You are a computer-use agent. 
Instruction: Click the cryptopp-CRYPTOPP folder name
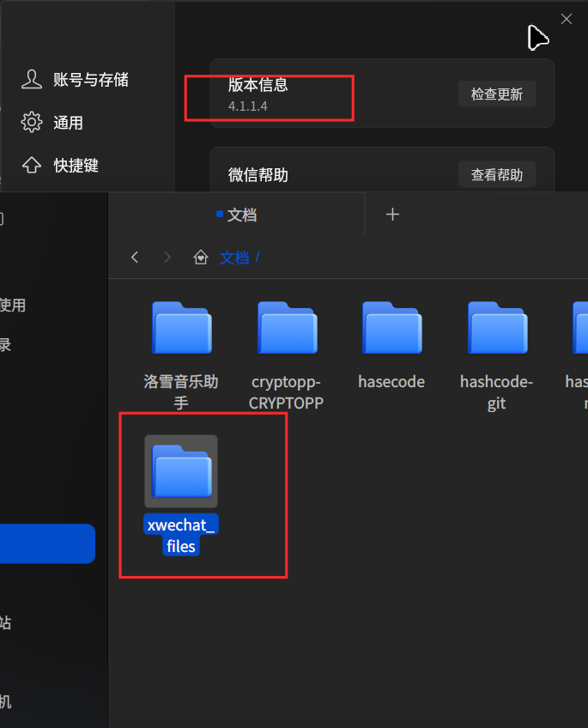[286, 392]
